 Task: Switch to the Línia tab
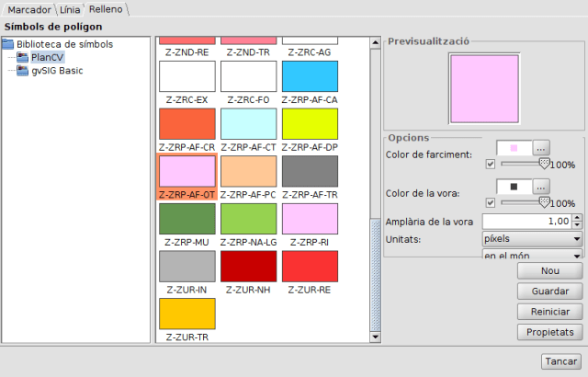(70, 9)
